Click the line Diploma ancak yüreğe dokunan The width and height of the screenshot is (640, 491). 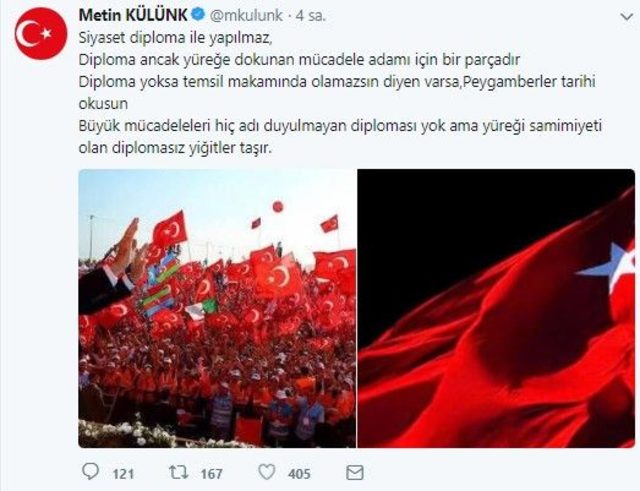point(299,60)
